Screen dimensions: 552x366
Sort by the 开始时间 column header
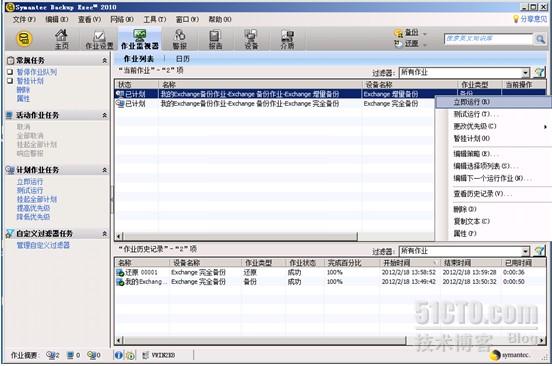409,263
